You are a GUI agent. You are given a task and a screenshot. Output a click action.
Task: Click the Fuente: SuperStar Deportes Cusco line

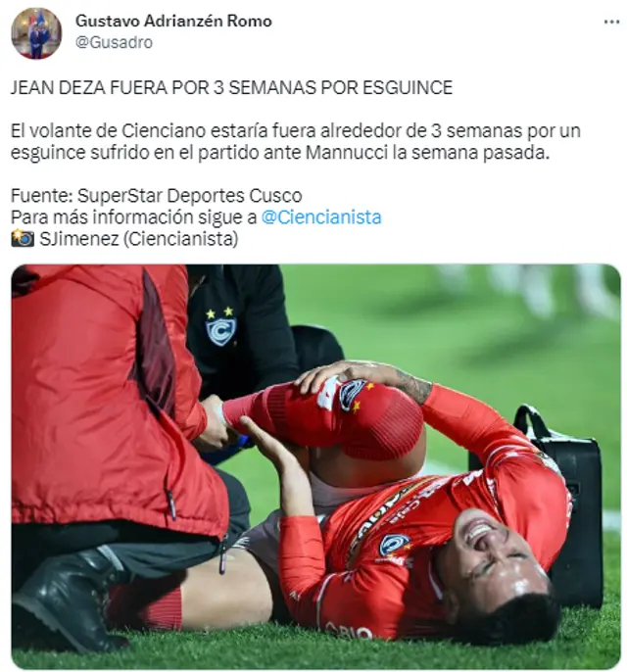[x=157, y=196]
